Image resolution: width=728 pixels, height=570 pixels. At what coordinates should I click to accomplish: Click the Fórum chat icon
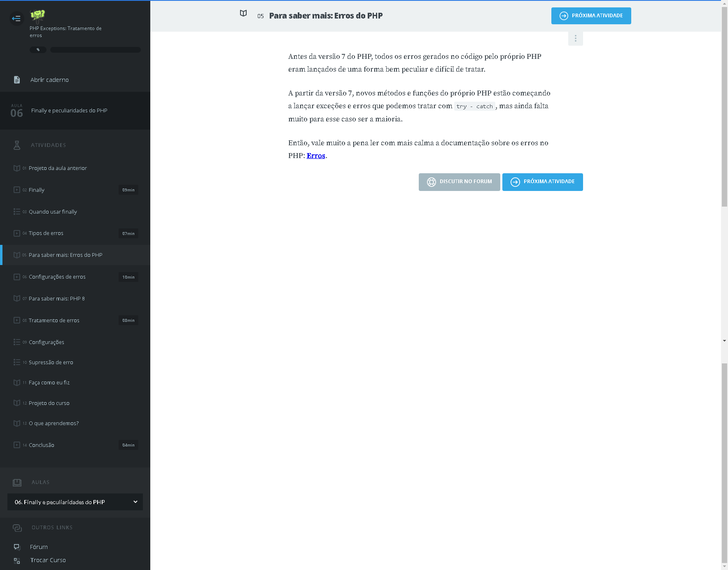17,547
